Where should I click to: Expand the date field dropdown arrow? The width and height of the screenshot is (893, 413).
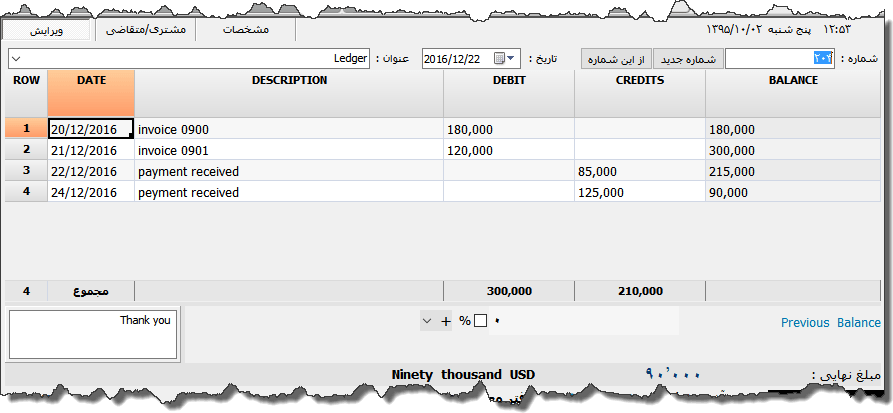(x=513, y=59)
